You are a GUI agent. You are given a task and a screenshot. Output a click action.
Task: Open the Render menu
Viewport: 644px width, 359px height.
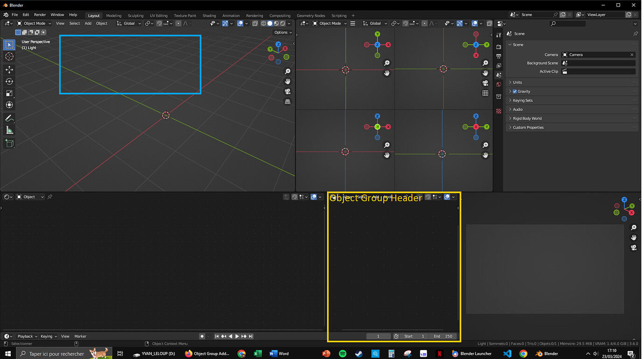point(40,15)
